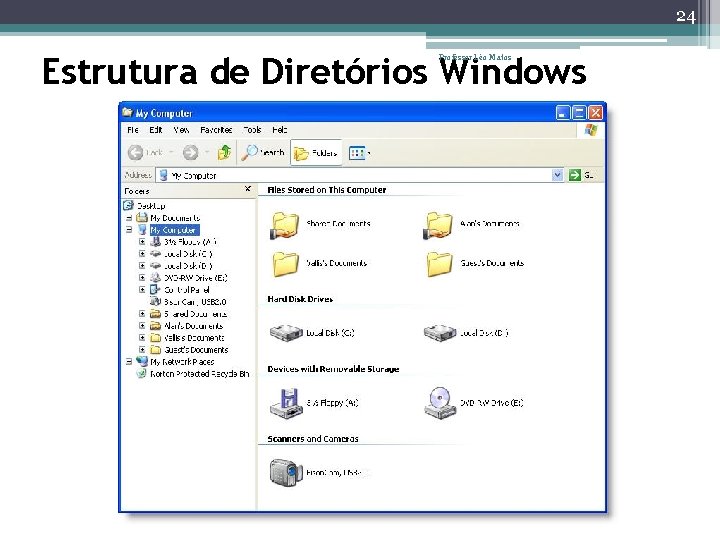Viewport: 720px width, 540px height.
Task: Expand Alan's Documents tree node
Action: tap(142, 326)
